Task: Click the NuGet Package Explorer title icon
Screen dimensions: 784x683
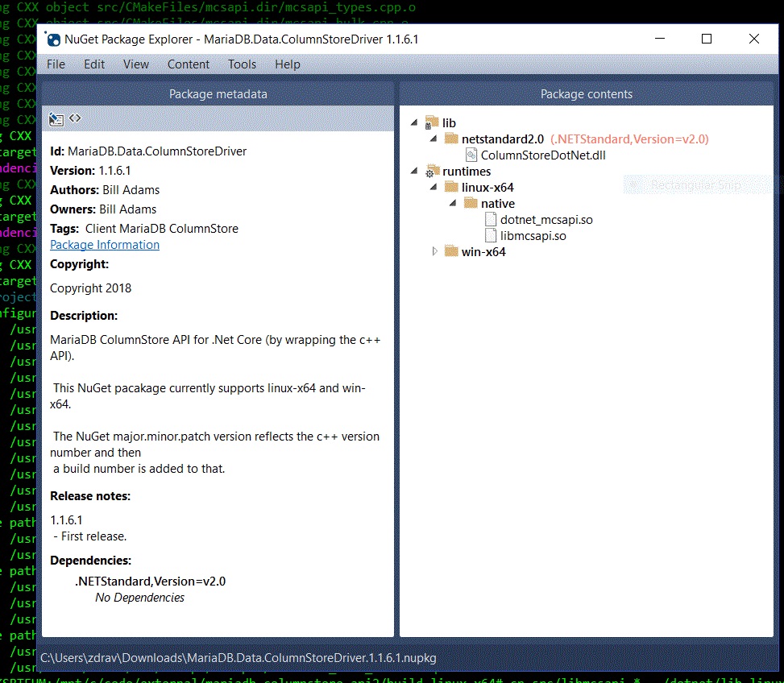Action: tap(54, 39)
